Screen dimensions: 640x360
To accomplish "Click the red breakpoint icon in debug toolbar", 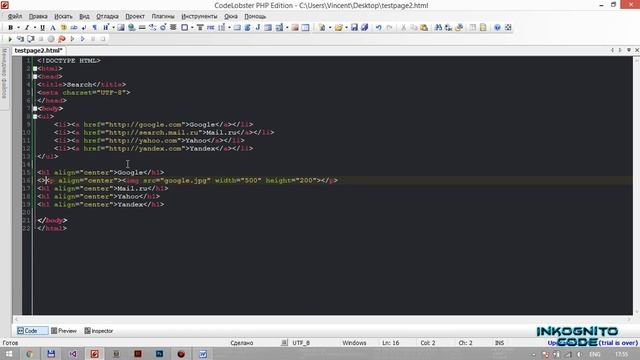I will [x=62, y=39].
